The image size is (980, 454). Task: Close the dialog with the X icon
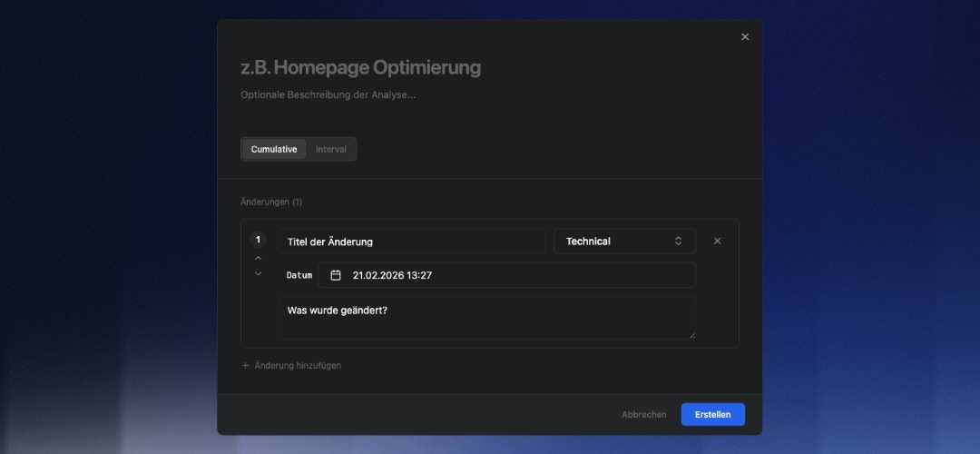point(745,37)
